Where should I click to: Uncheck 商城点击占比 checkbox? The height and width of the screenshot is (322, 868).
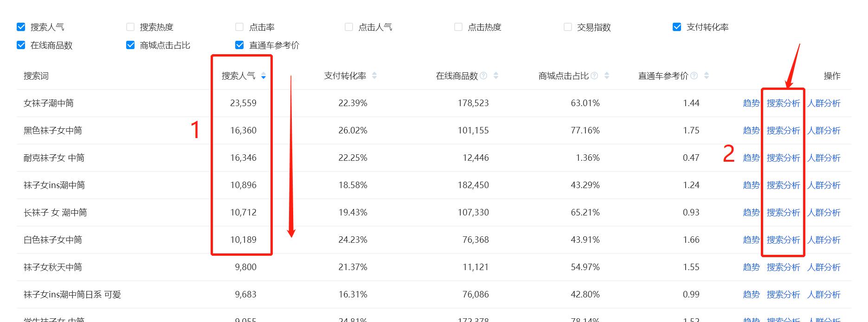[x=130, y=45]
